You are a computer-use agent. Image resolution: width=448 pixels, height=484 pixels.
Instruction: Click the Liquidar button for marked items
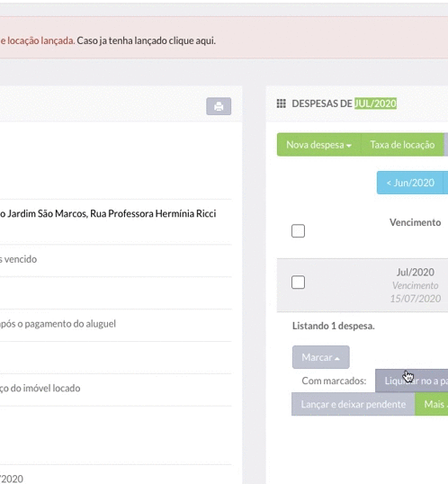(412, 381)
